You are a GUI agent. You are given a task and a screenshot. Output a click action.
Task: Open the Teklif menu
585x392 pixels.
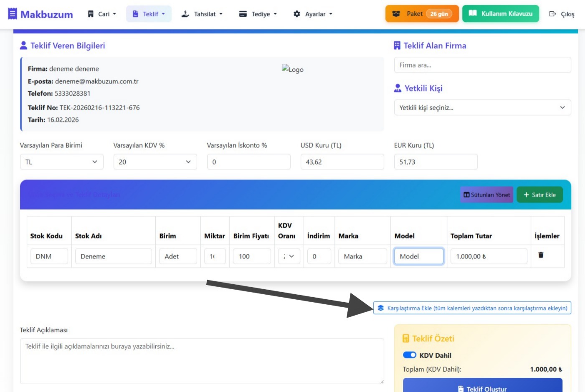pyautogui.click(x=149, y=14)
